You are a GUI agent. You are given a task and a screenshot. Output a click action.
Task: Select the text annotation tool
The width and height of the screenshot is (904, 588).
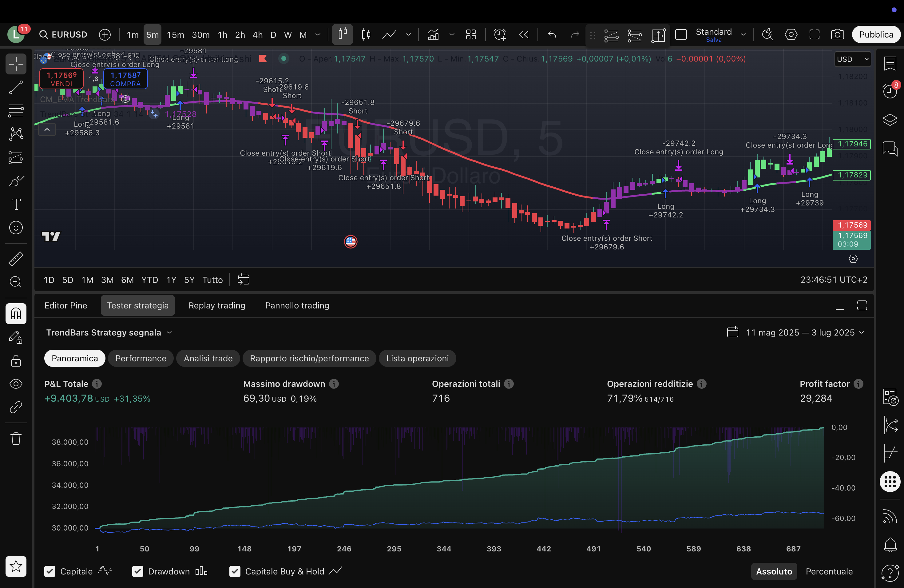tap(16, 205)
